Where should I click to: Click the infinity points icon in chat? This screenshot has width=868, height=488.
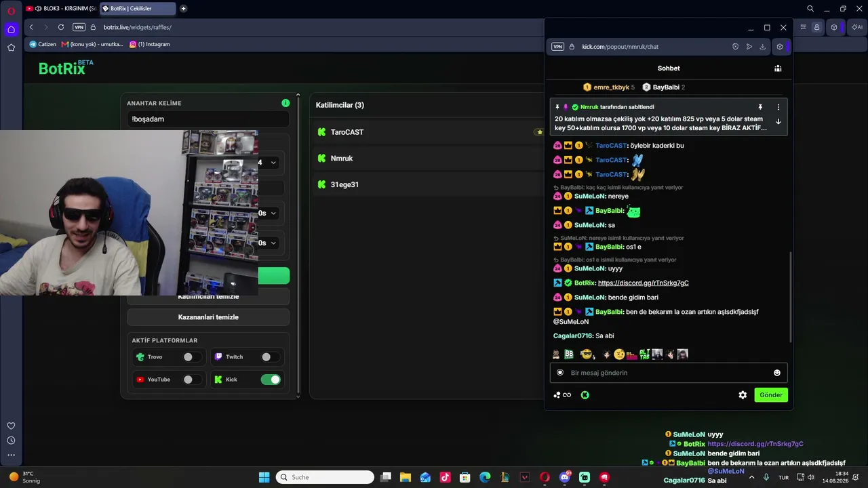click(562, 395)
